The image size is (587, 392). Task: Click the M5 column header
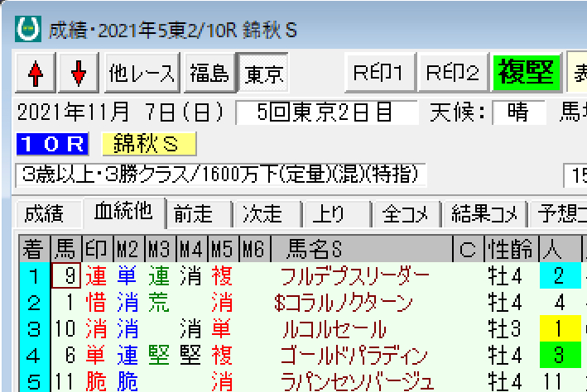coord(223,249)
